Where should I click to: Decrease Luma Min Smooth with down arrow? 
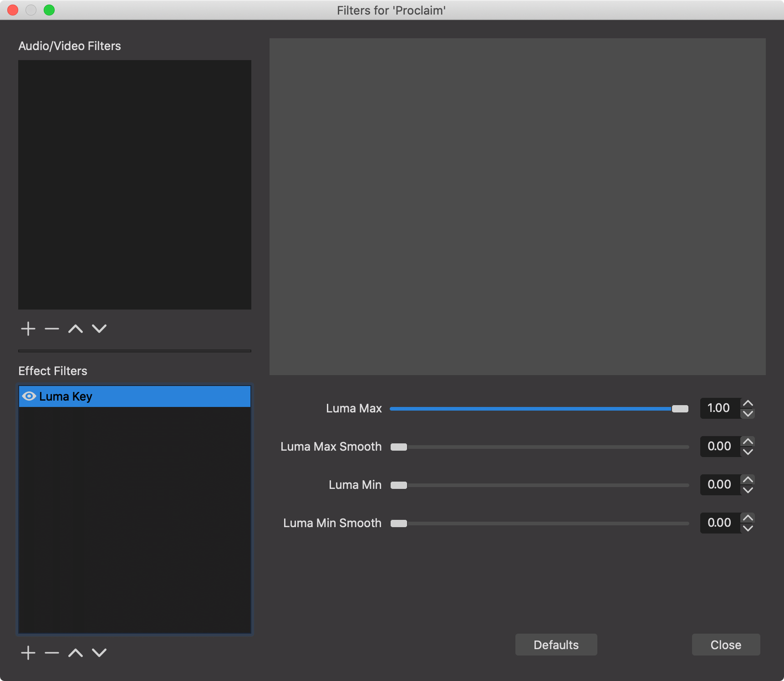coord(748,529)
